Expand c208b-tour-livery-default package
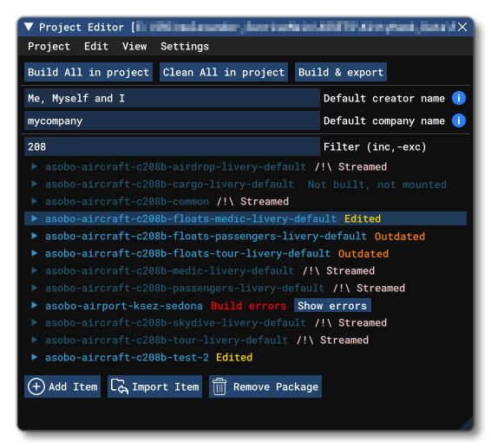The image size is (491, 448). (x=35, y=341)
